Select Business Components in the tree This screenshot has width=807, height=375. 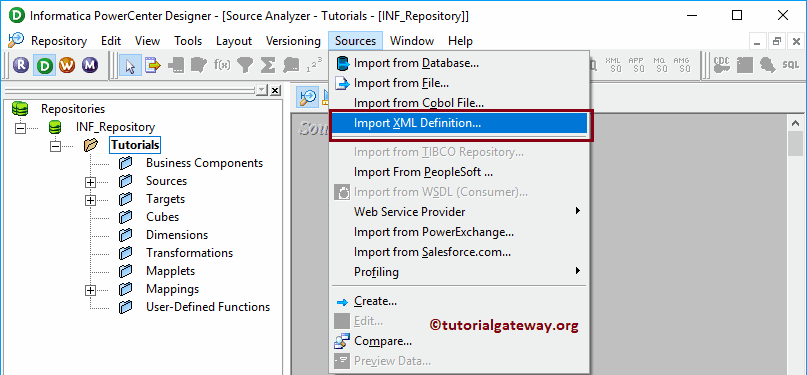(204, 163)
